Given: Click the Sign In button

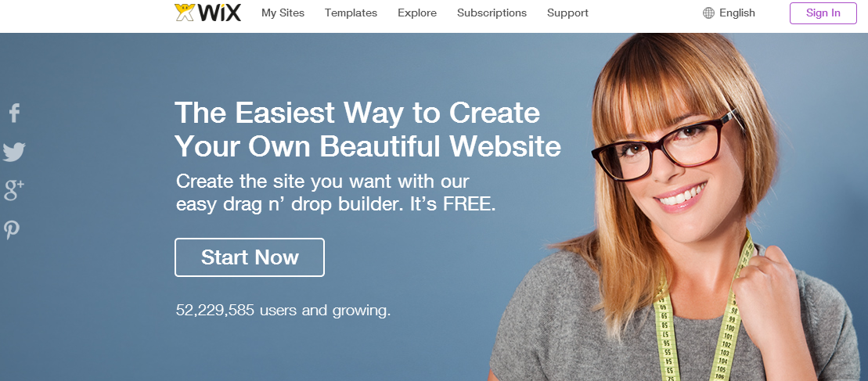Looking at the screenshot, I should click(x=823, y=13).
